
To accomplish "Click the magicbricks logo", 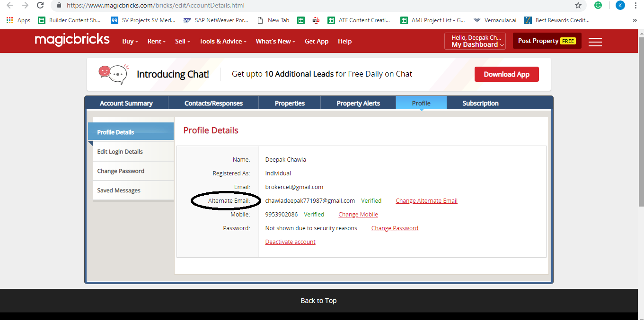I will coord(72,40).
